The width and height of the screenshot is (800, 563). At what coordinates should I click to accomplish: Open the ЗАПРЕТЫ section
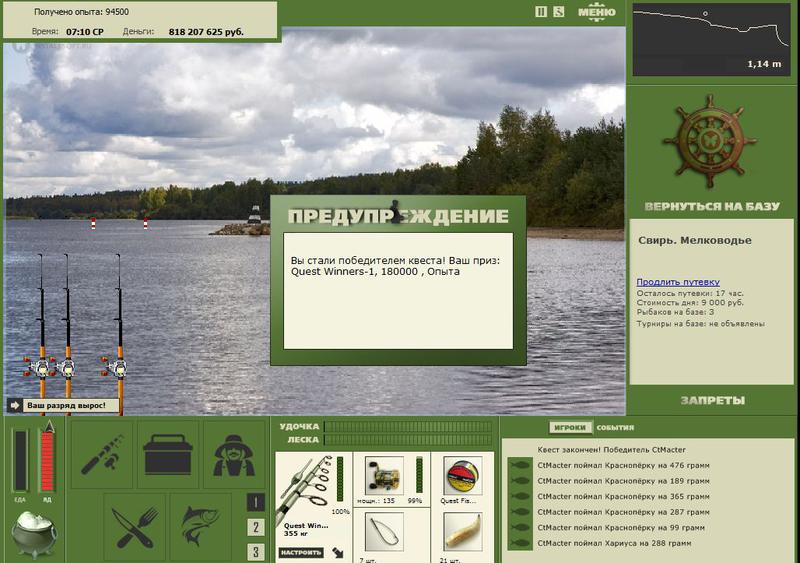click(x=712, y=400)
